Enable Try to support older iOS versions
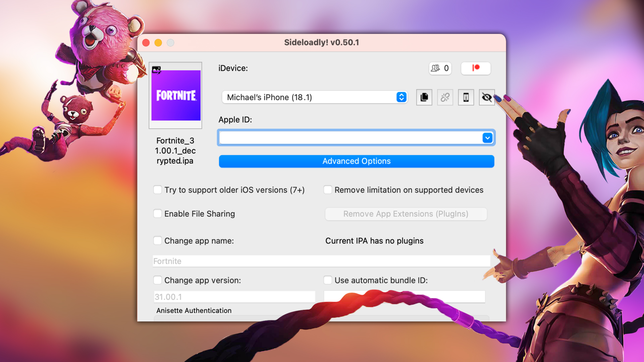Viewport: 644px width, 362px height. (x=158, y=190)
